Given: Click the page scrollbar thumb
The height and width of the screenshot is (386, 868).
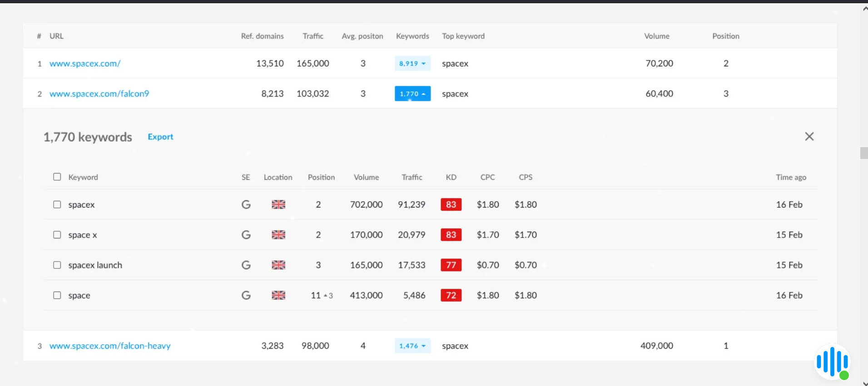Looking at the screenshot, I should tap(864, 153).
